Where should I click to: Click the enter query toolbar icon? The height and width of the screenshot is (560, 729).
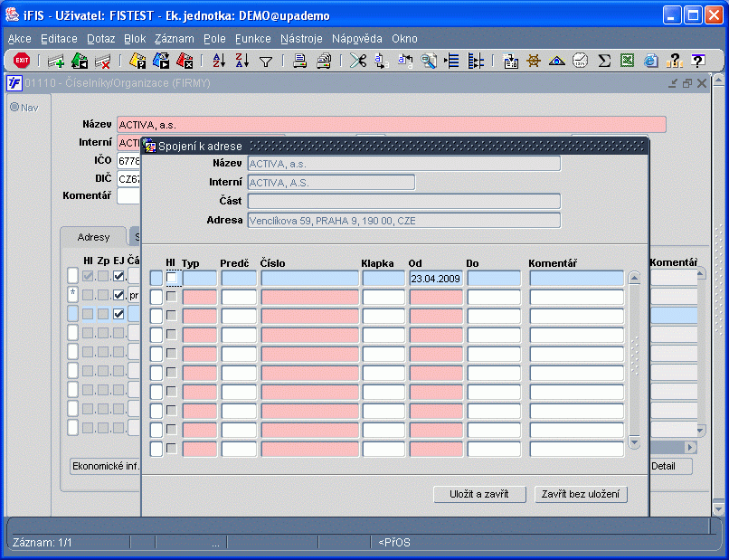137,61
